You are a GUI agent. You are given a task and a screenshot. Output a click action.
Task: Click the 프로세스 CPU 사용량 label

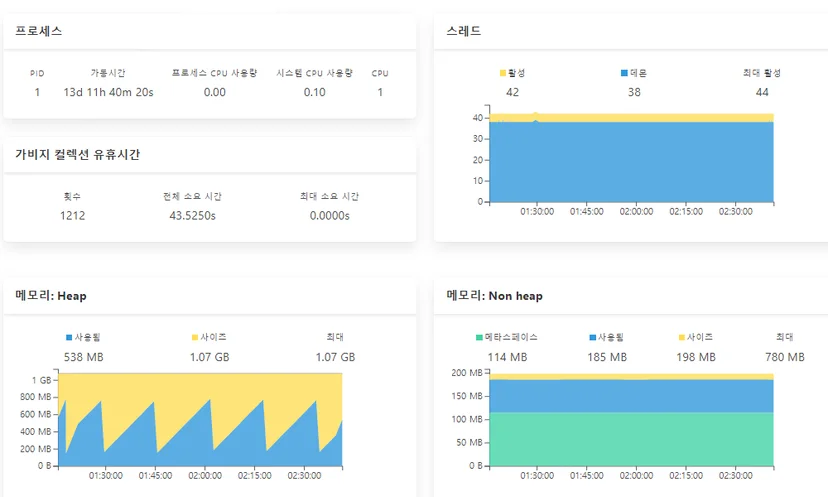click(x=214, y=73)
